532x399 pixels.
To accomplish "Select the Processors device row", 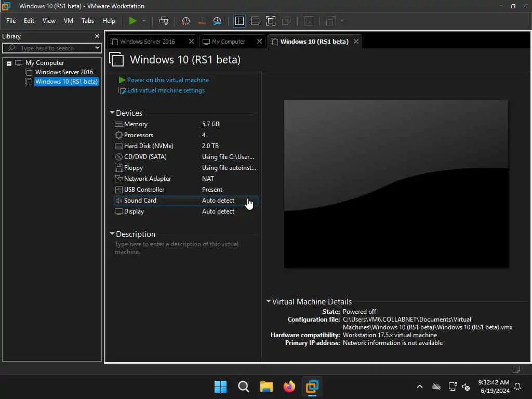I will [185, 135].
